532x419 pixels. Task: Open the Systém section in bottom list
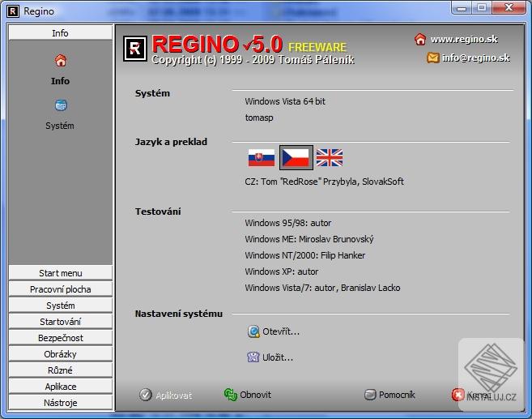click(x=61, y=306)
